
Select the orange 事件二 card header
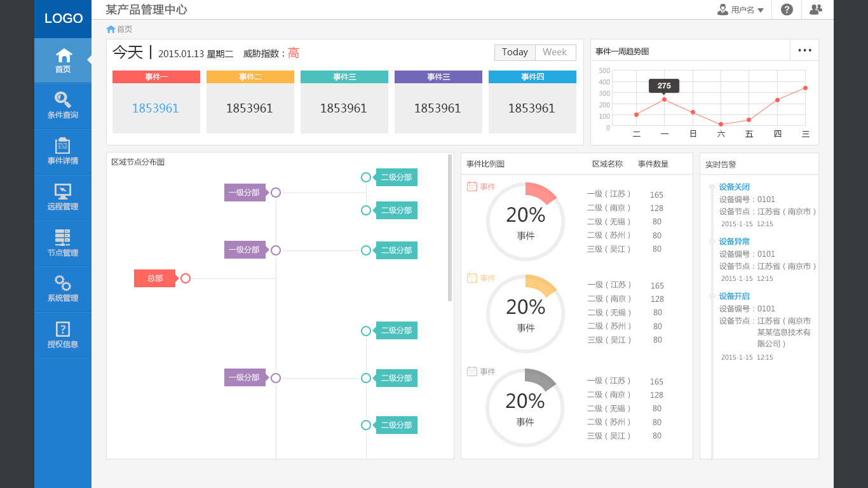[x=250, y=77]
